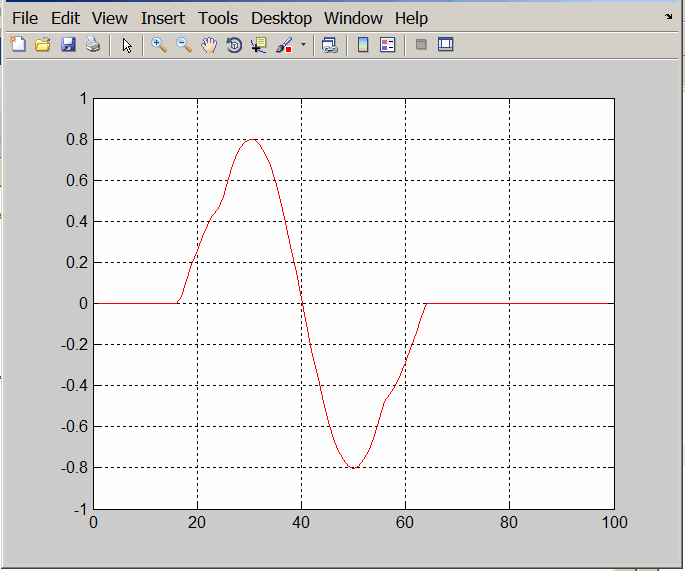This screenshot has width=685, height=571.
Task: Click the Open File folder icon
Action: (x=42, y=45)
